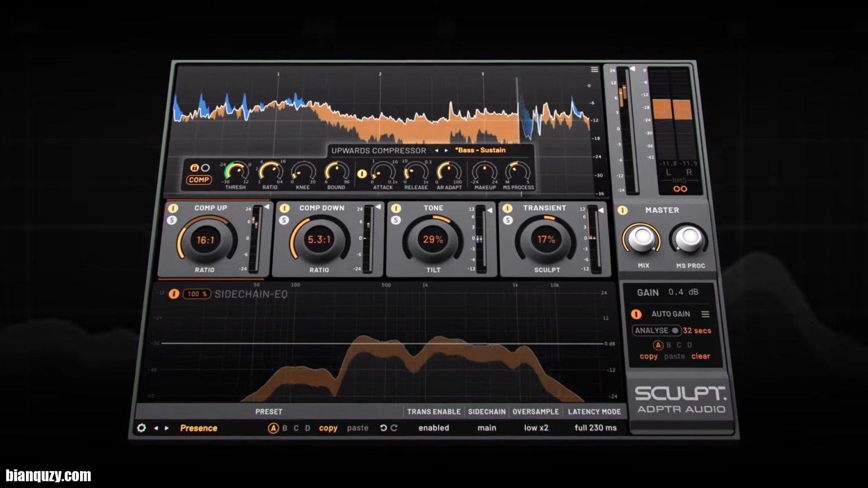Open the hamburger menu above the waveform display

click(594, 69)
